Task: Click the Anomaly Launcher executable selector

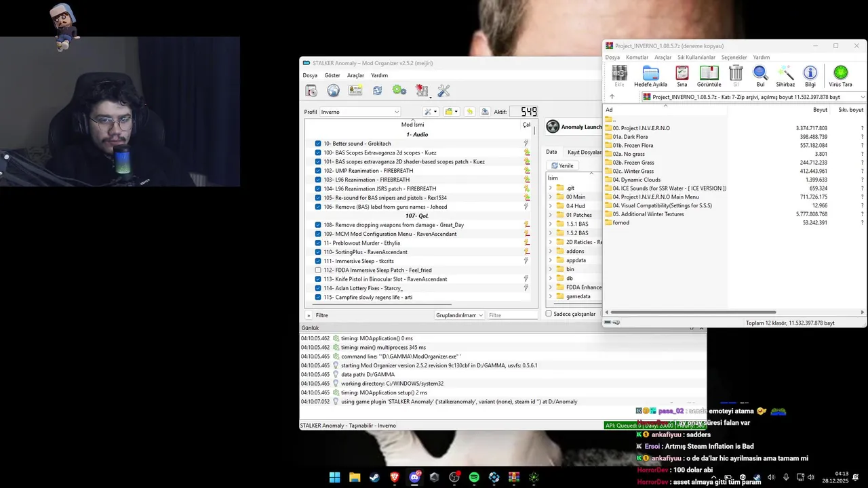Action: (x=574, y=127)
